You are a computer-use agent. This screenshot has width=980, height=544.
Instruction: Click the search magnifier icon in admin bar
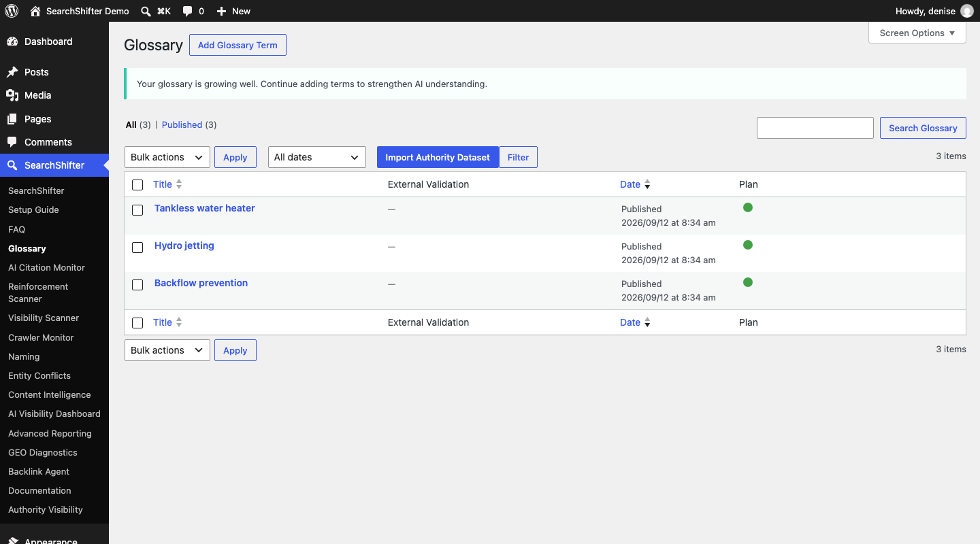click(x=146, y=11)
